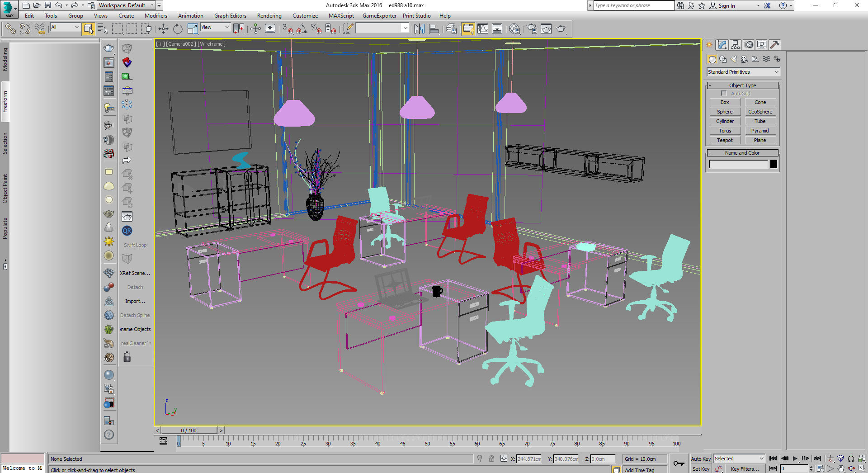Click the Mirror tool icon
Screen dimensions: 868x473
click(x=419, y=29)
